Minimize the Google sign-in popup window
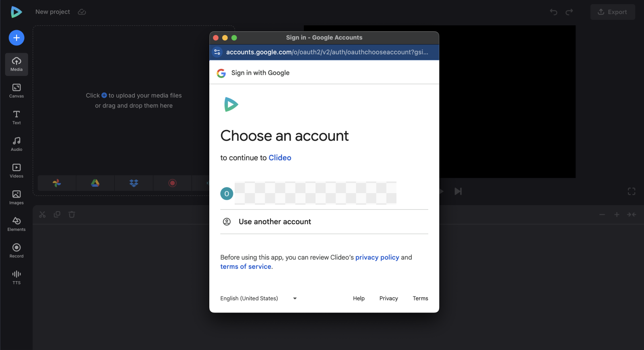644x350 pixels. click(225, 38)
